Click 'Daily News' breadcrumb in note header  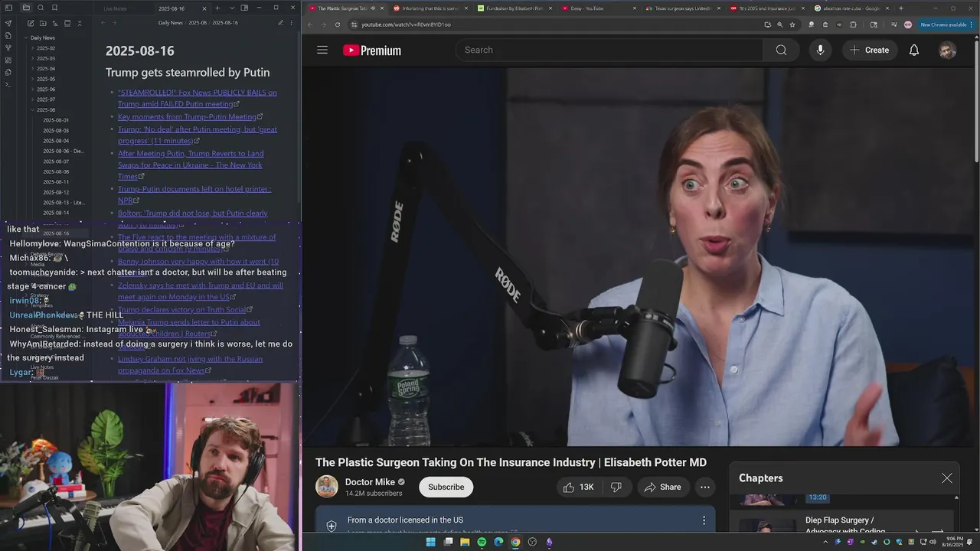[x=170, y=23]
